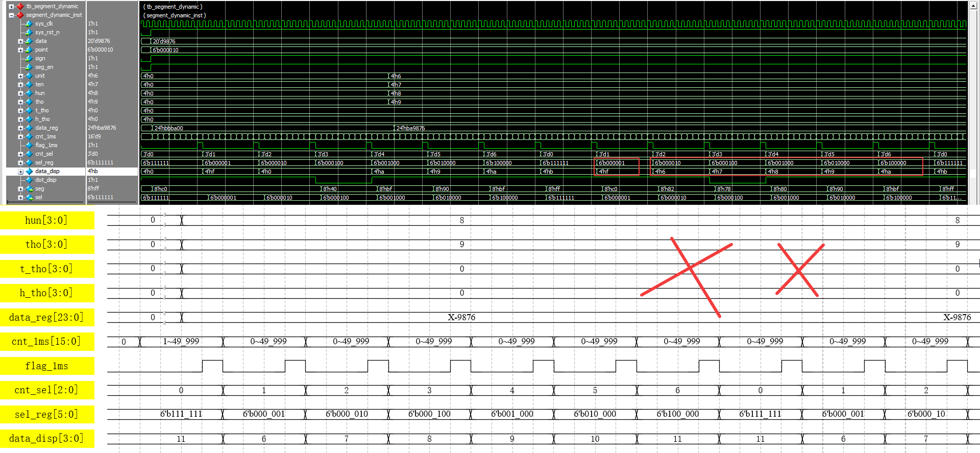Click the yellow tho[3:0] label

pyautogui.click(x=47, y=244)
